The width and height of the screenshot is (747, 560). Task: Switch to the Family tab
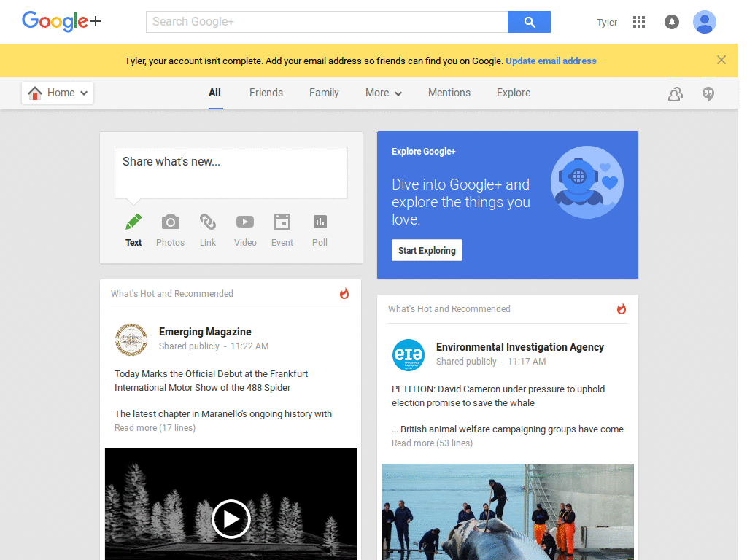pyautogui.click(x=324, y=93)
